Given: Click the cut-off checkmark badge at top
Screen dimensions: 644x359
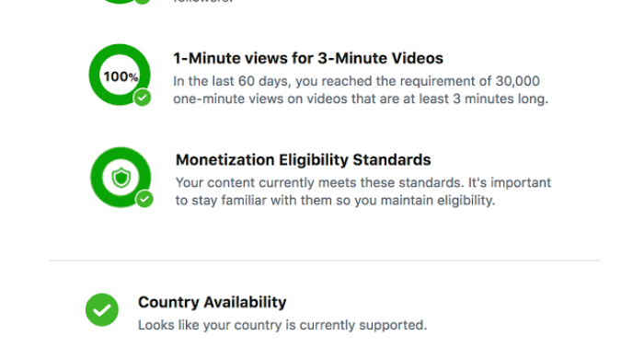Looking at the screenshot, I should 143,2.
